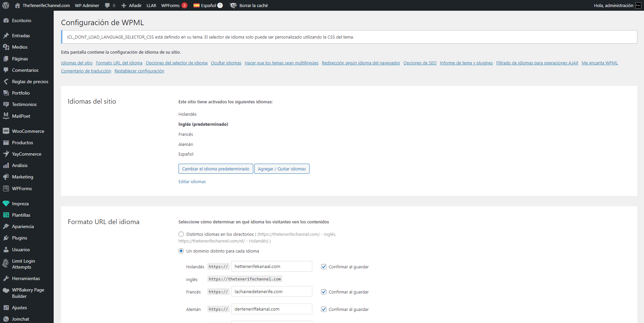Click Agregar / Quitar idiomas button
The width and height of the screenshot is (644, 323).
pos(282,169)
